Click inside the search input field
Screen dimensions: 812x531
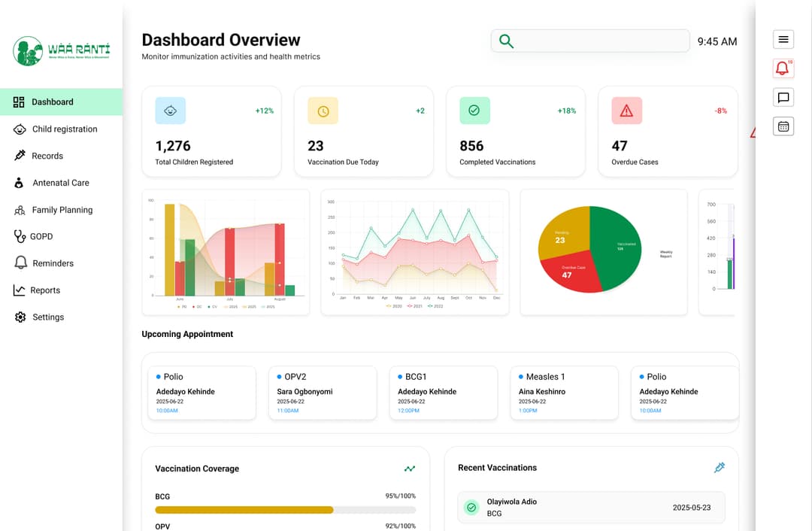pyautogui.click(x=598, y=41)
